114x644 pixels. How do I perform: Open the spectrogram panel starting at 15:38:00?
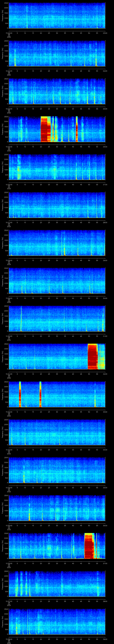click(x=57, y=621)
